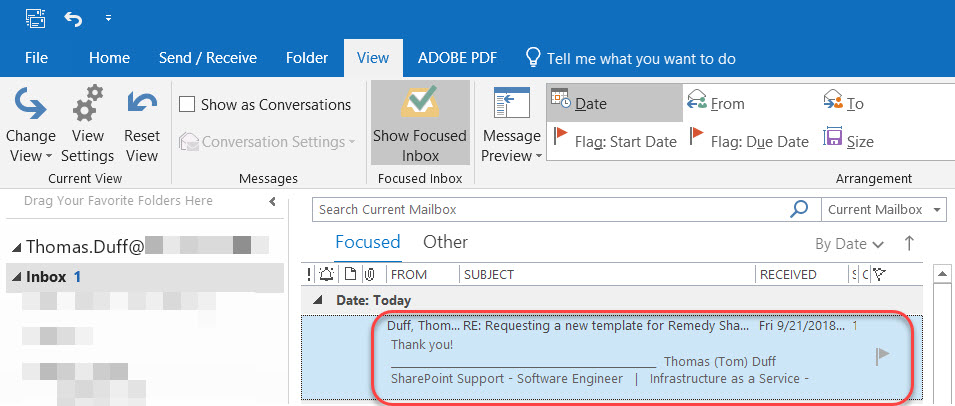
Task: Click the magnifying glass search icon
Action: [x=798, y=209]
